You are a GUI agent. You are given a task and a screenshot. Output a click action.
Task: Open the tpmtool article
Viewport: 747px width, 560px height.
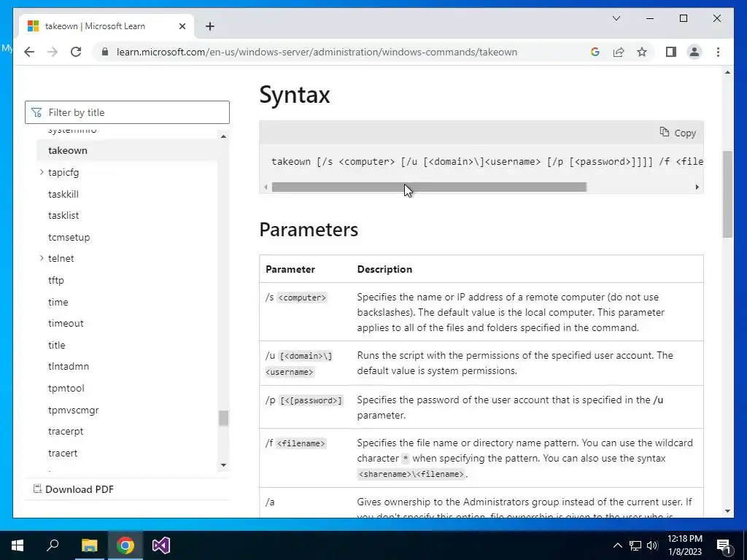point(66,388)
